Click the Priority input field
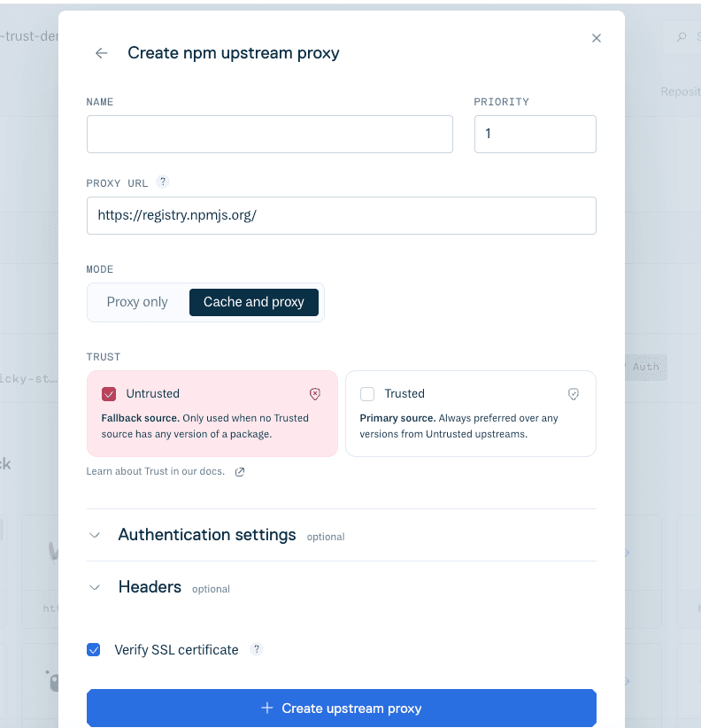Viewport: 701px width, 728px height. click(x=535, y=135)
